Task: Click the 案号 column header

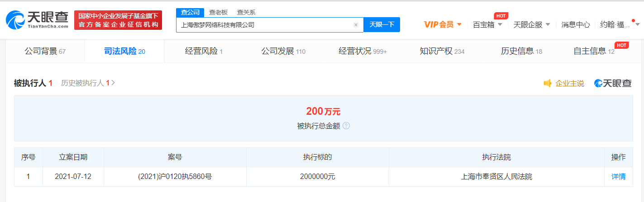Action: tap(175, 157)
